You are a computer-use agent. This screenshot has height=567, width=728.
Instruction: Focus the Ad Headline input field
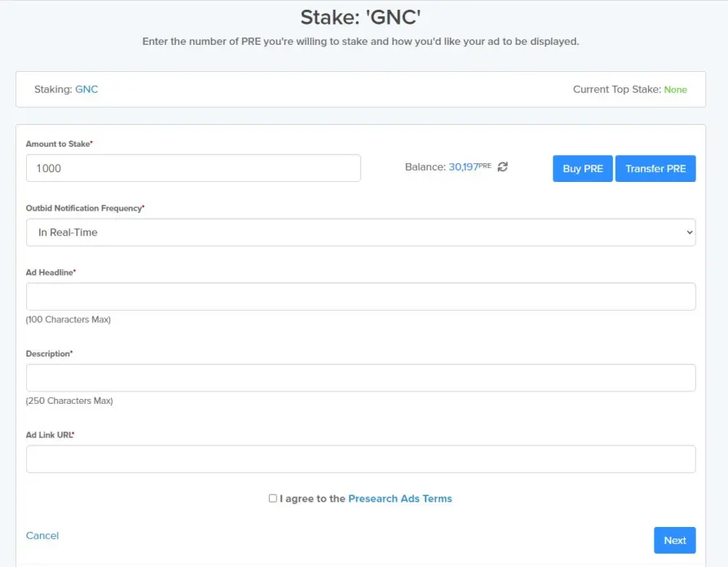click(361, 296)
